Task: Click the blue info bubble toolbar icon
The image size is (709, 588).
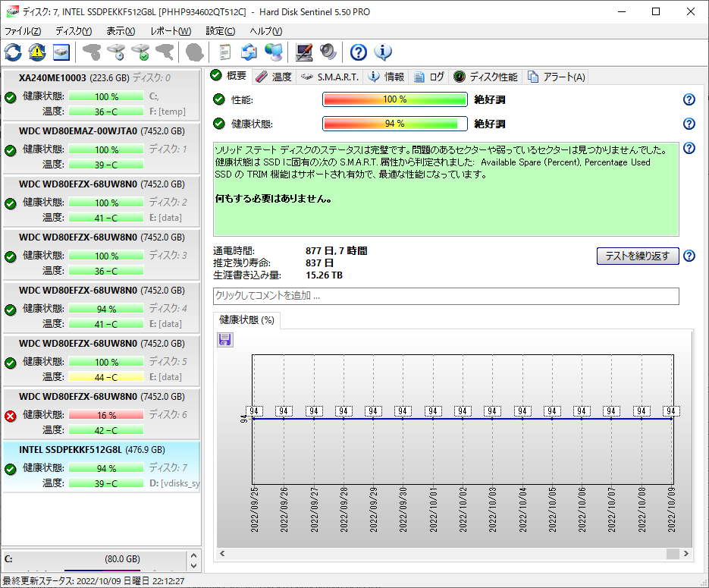Action: 383,52
